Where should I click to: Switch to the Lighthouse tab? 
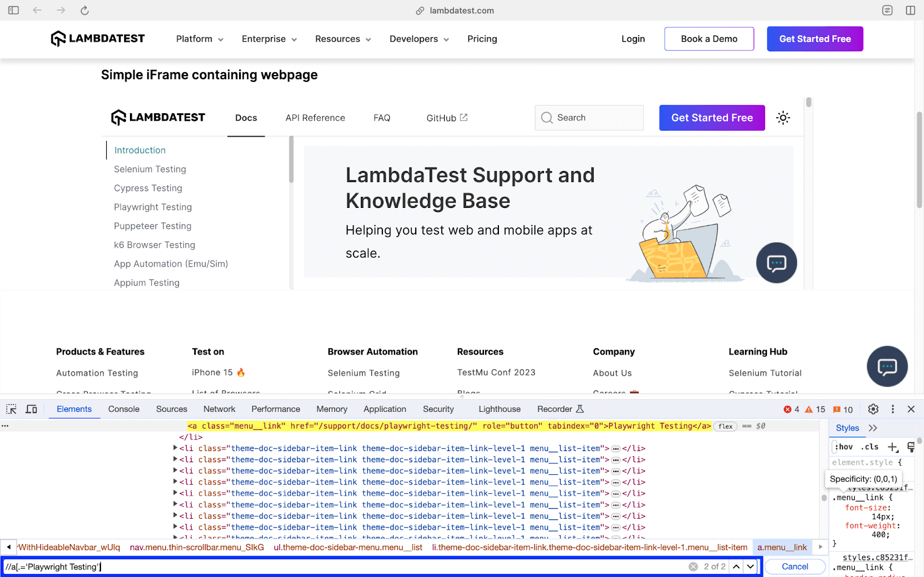(500, 409)
